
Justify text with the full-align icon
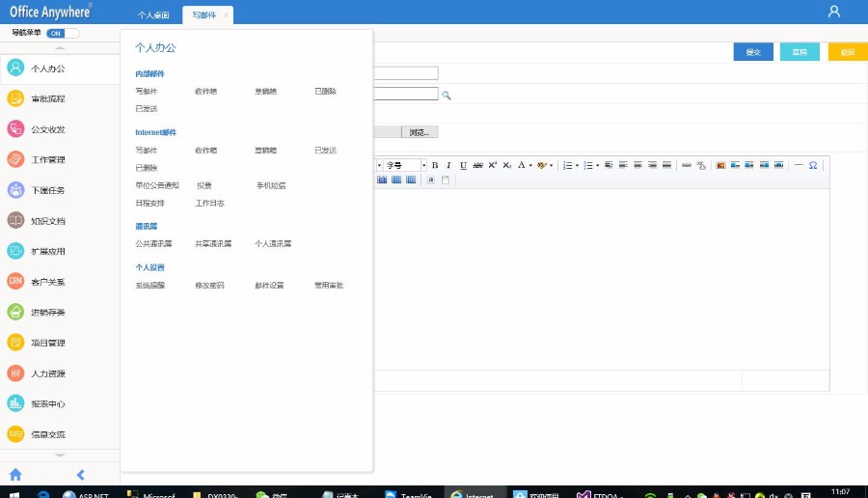point(666,165)
